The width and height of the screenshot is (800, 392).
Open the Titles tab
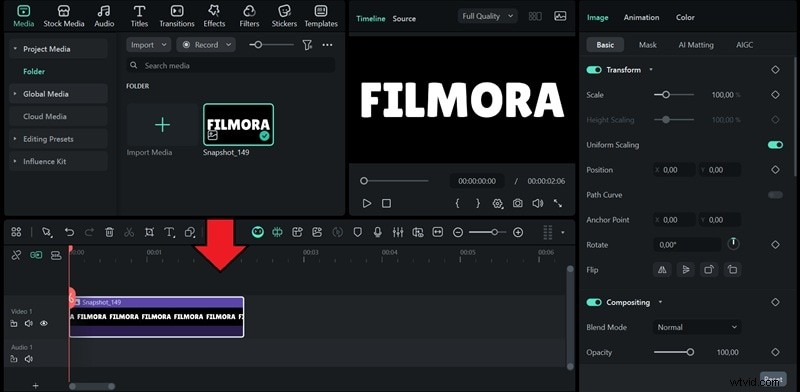pyautogui.click(x=139, y=16)
